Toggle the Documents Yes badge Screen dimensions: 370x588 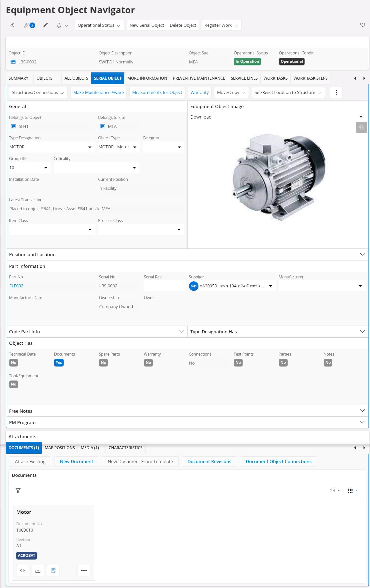[59, 363]
